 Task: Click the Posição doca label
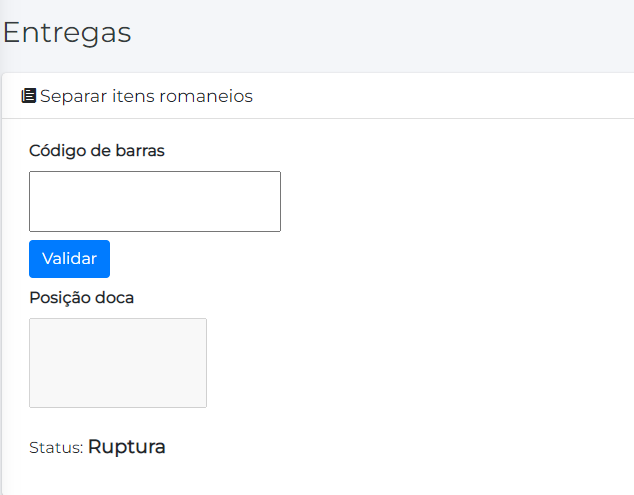coord(81,297)
